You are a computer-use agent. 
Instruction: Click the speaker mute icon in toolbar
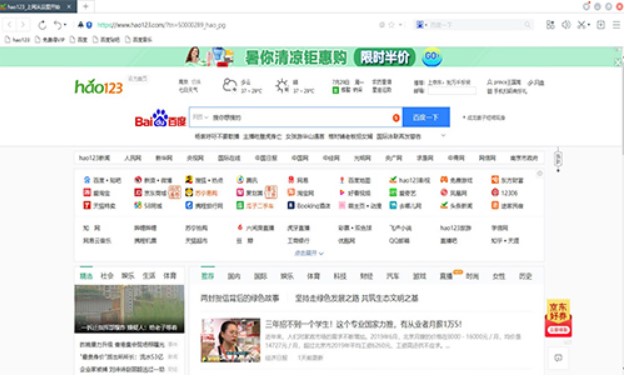tap(566, 25)
